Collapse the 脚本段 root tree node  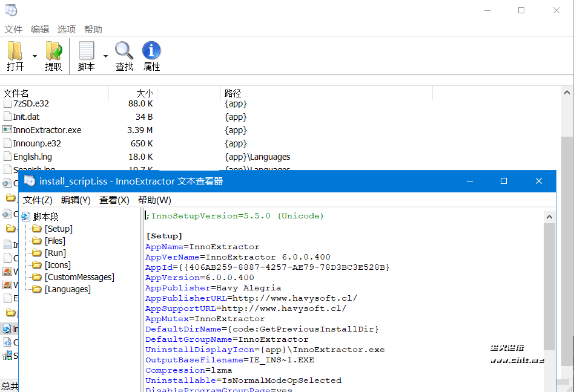click(25, 217)
